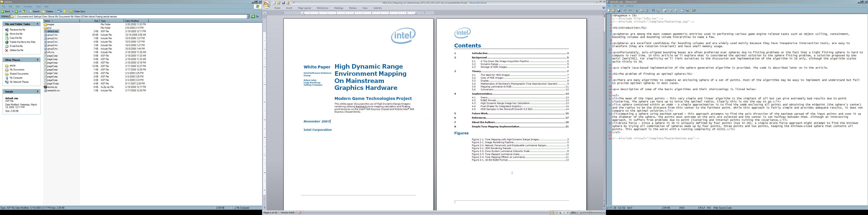
Task: Collapse the File and Folder Tasks panel
Action: 37,24
